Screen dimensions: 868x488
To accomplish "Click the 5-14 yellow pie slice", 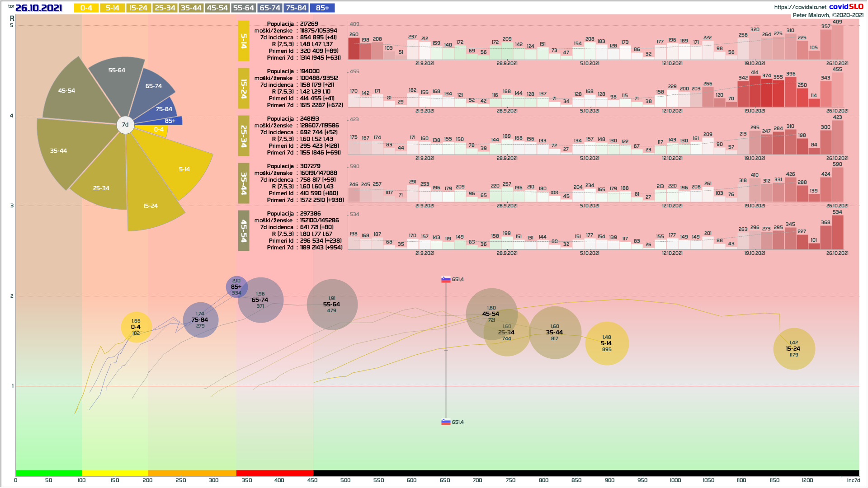I will coord(184,169).
